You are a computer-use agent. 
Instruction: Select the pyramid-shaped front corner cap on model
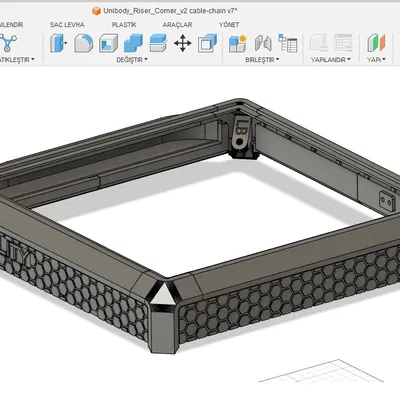(163, 293)
